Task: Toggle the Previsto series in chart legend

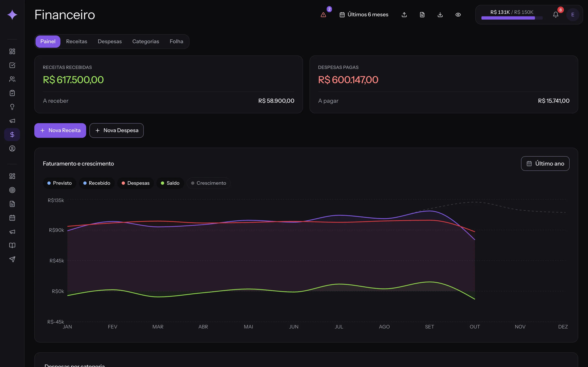Action: click(x=60, y=183)
